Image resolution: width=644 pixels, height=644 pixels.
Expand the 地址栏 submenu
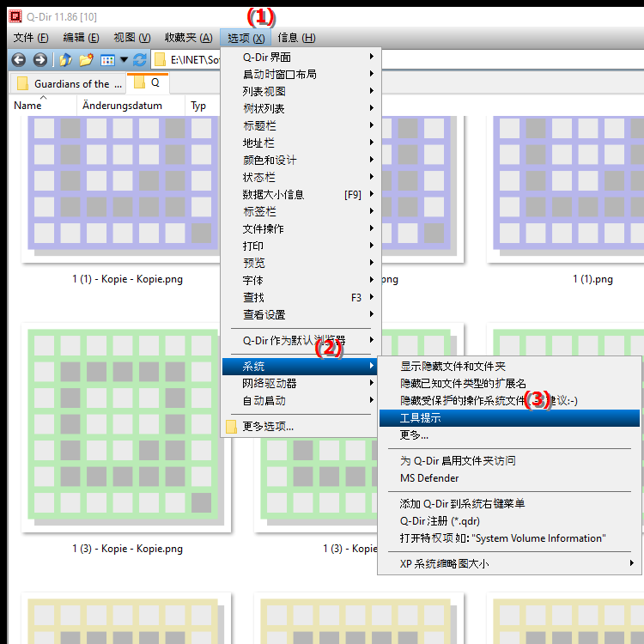pos(301,143)
